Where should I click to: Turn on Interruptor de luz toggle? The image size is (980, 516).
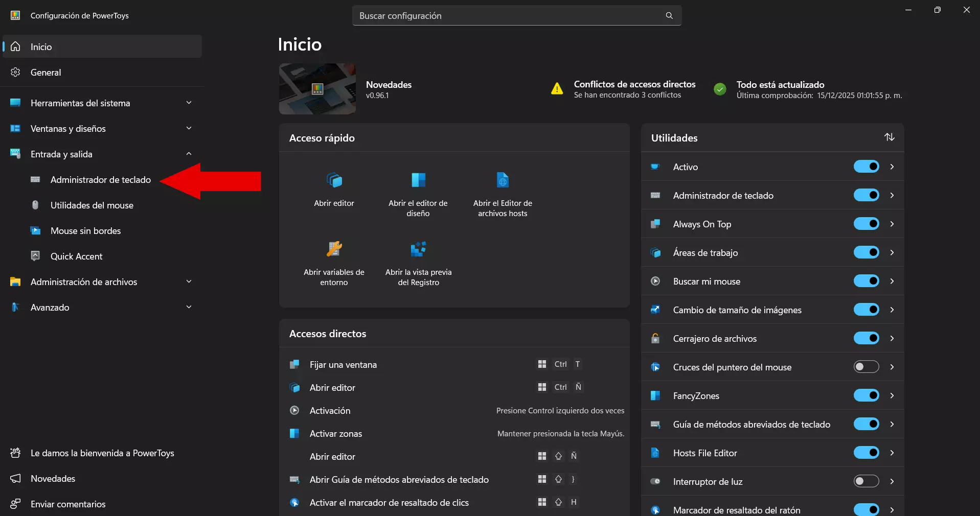(866, 481)
